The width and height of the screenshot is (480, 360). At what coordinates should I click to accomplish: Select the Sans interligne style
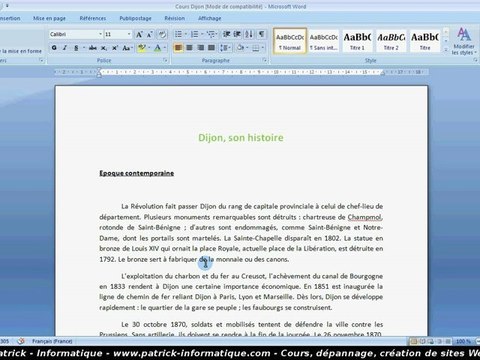pyautogui.click(x=323, y=41)
